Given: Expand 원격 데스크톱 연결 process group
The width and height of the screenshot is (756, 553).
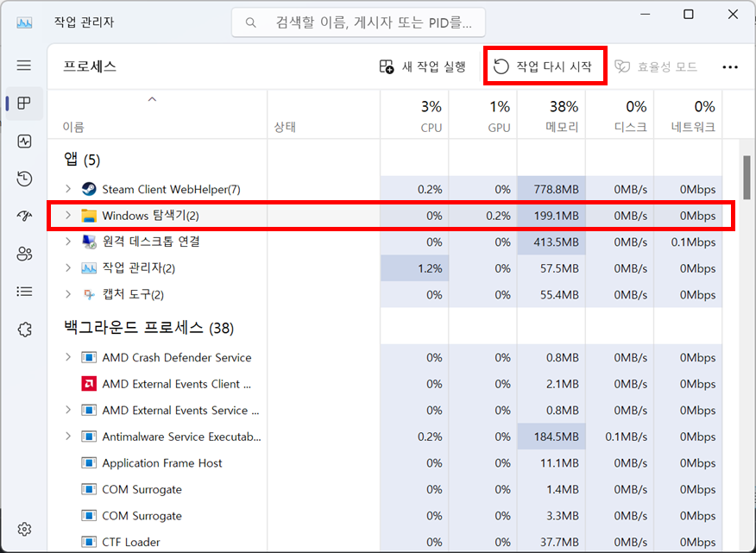Looking at the screenshot, I should [x=68, y=242].
